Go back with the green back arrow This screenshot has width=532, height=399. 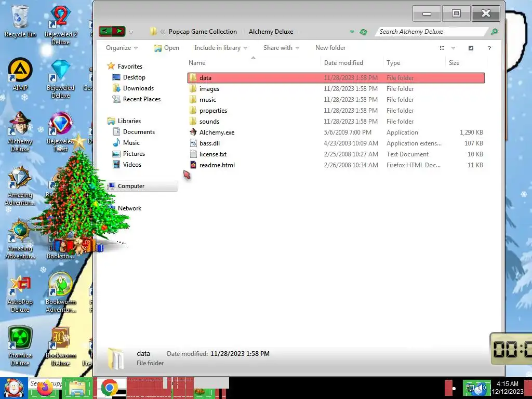click(105, 32)
